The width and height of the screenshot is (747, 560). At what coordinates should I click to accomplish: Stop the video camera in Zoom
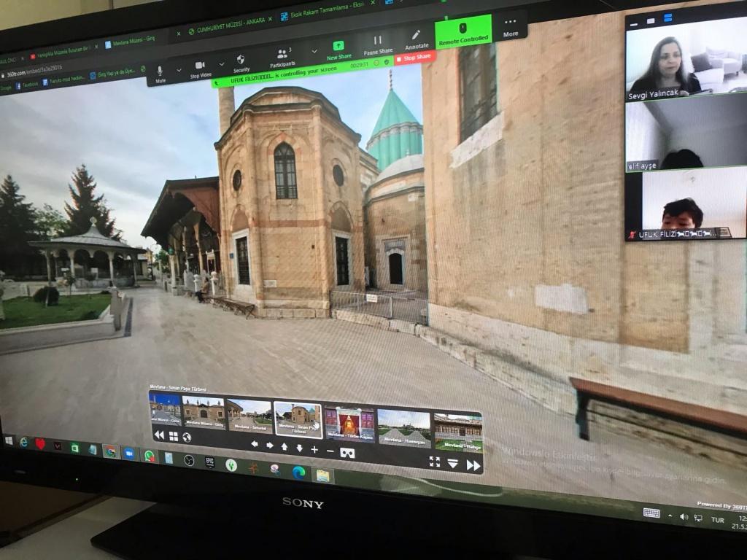(x=201, y=69)
